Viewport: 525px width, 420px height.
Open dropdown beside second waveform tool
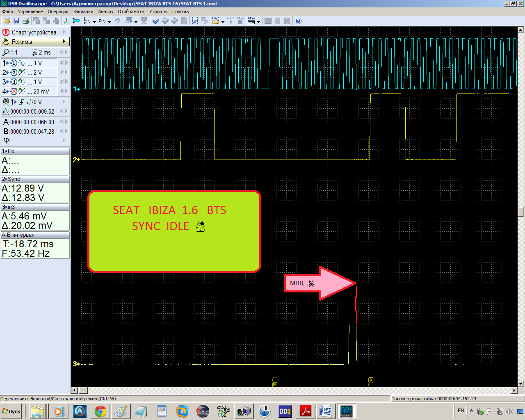coord(110,21)
